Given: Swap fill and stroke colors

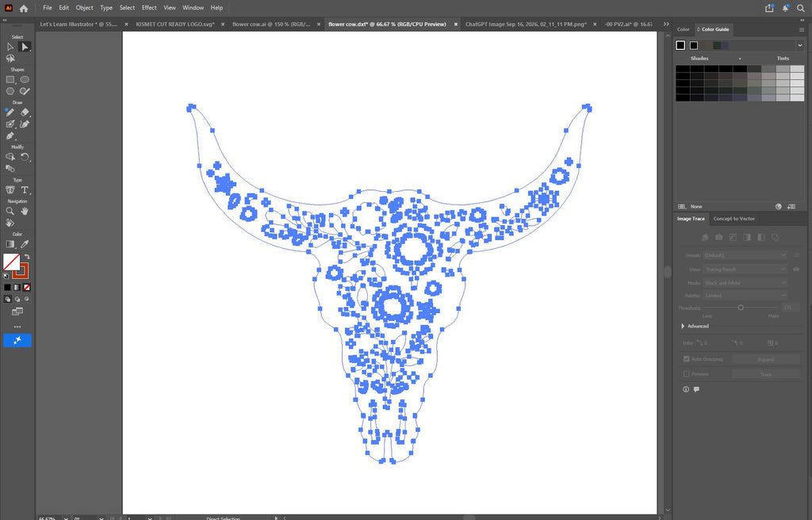Looking at the screenshot, I should 27,256.
